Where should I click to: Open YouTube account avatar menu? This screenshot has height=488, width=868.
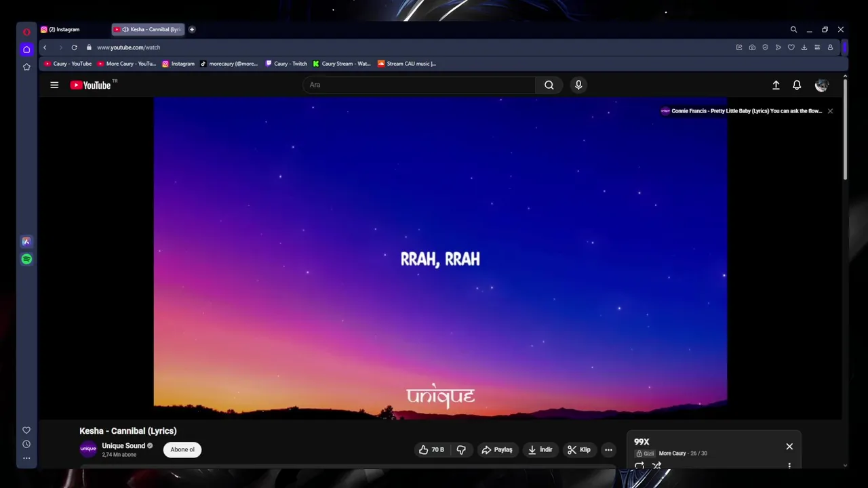[822, 85]
